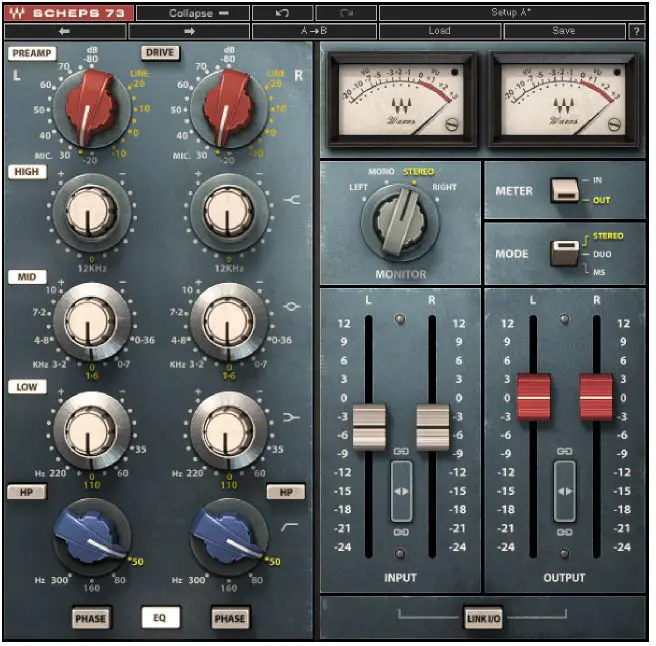Click the Collapse button
Image resolution: width=656 pixels, height=646 pixels.
coord(193,13)
